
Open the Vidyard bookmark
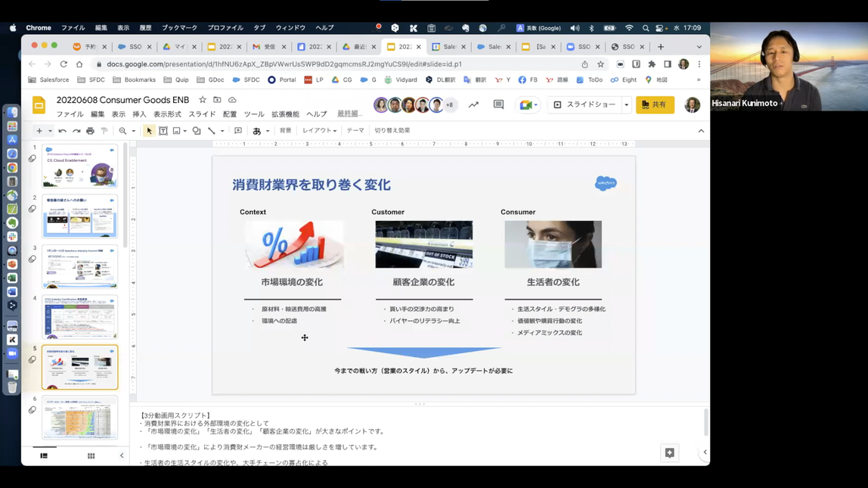pyautogui.click(x=401, y=79)
